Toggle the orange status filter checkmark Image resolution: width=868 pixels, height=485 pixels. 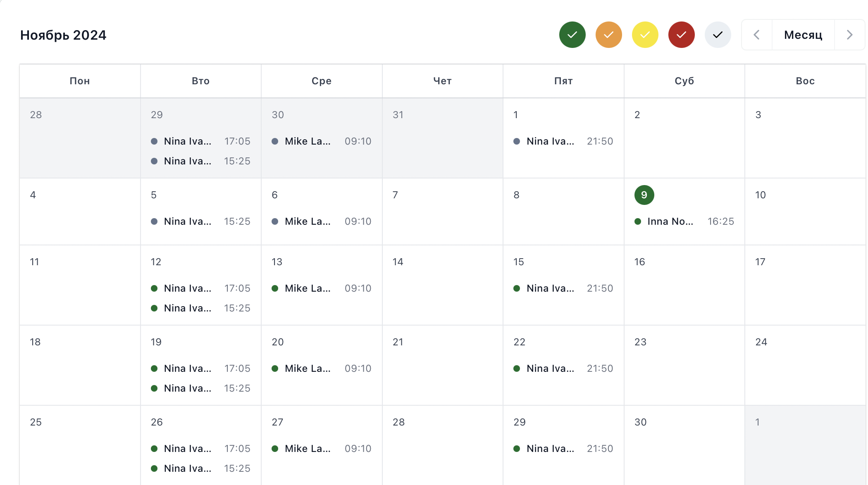pos(608,35)
